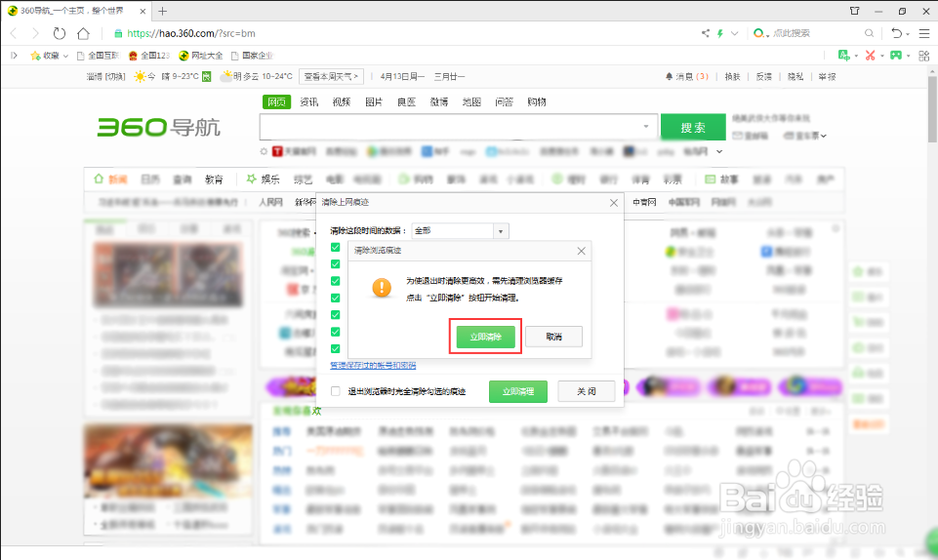Expand the undo-close dropdown arrow

coord(908,34)
